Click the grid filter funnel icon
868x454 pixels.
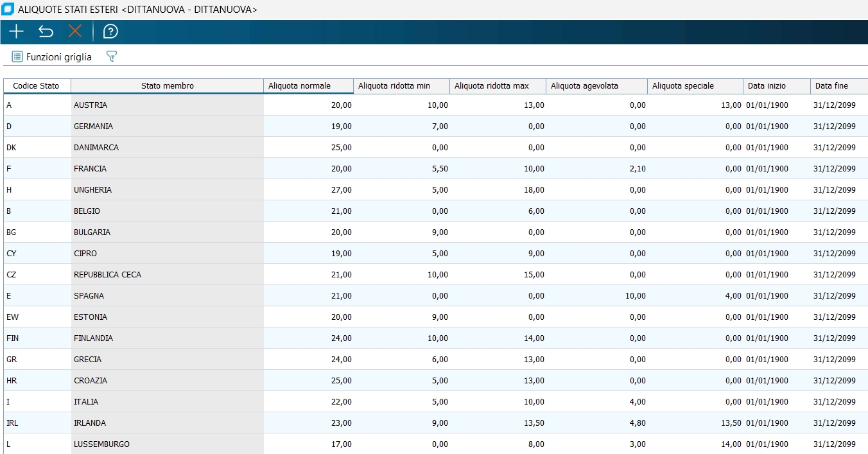click(111, 57)
